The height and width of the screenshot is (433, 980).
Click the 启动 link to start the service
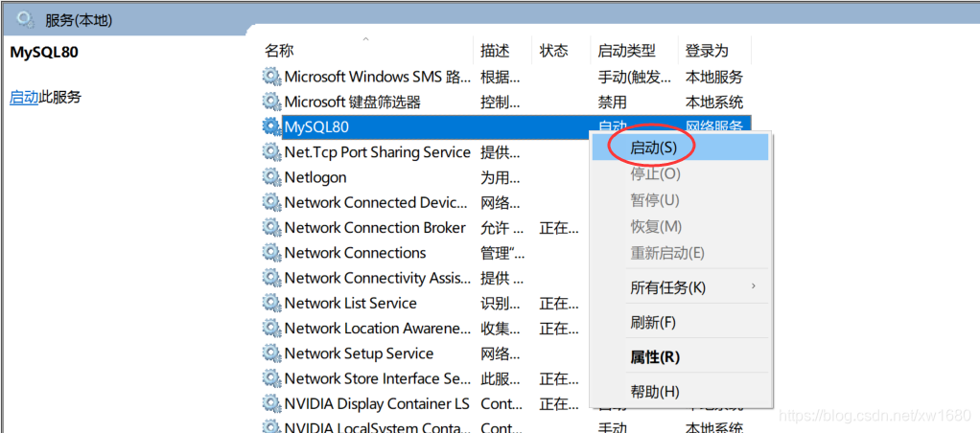pos(24,97)
